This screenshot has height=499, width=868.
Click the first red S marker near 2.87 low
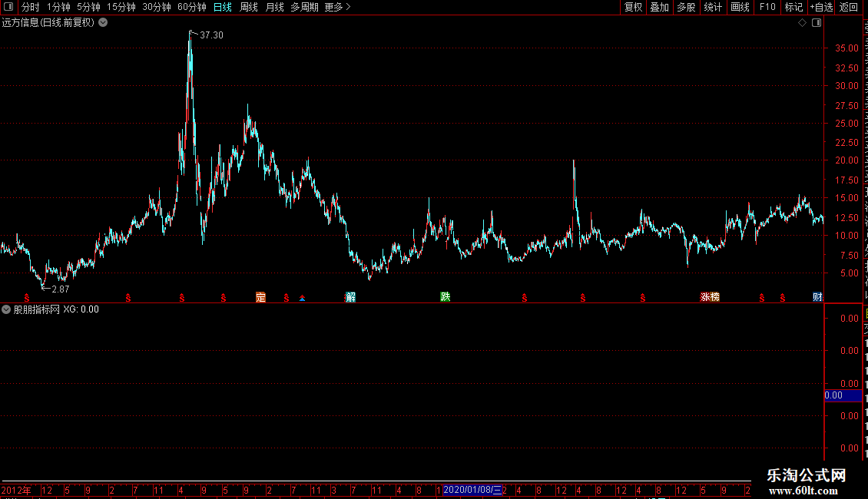pos(27,298)
